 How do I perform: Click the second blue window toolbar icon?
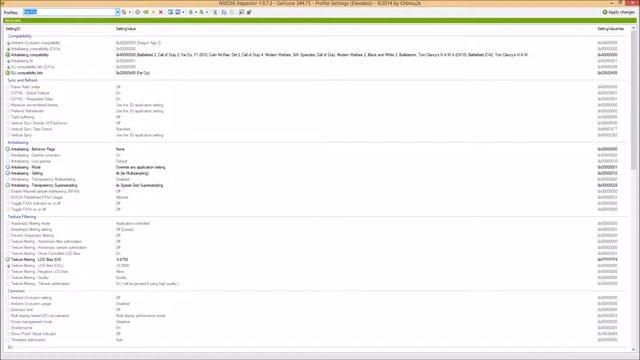[178, 12]
